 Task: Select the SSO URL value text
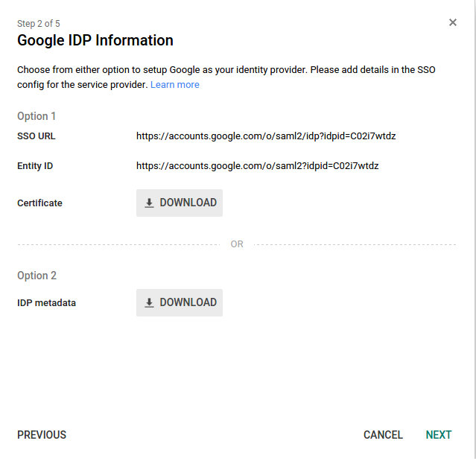click(x=266, y=136)
